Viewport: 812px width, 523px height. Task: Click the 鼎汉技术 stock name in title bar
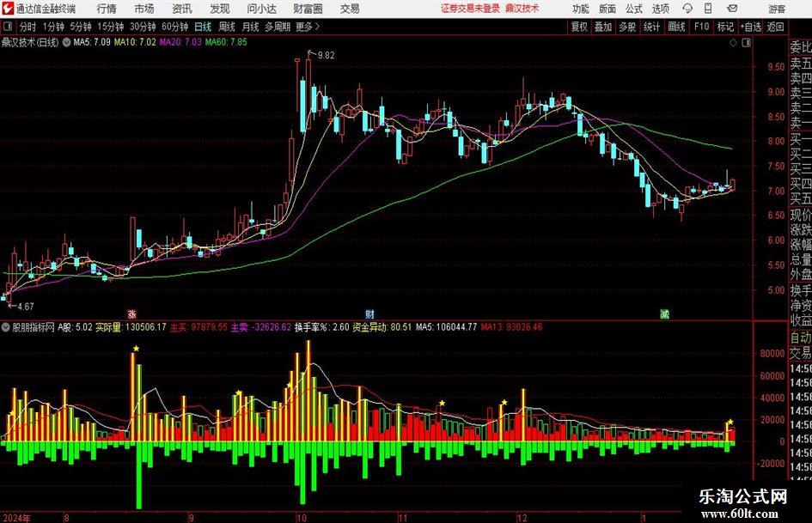(x=522, y=9)
